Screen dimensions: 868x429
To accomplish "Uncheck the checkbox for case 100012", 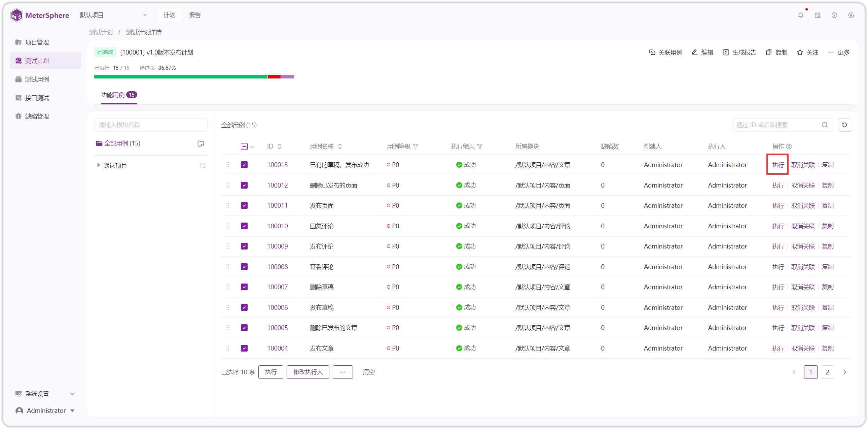I will (x=244, y=185).
